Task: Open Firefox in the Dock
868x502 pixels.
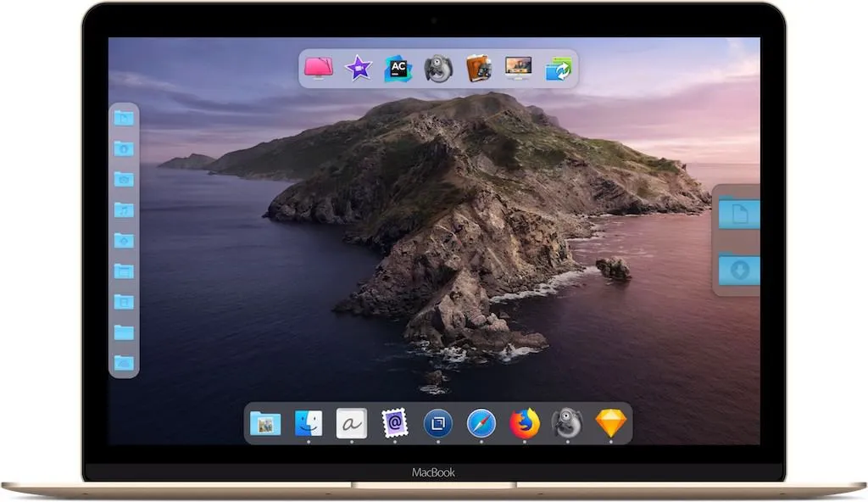Action: 523,421
